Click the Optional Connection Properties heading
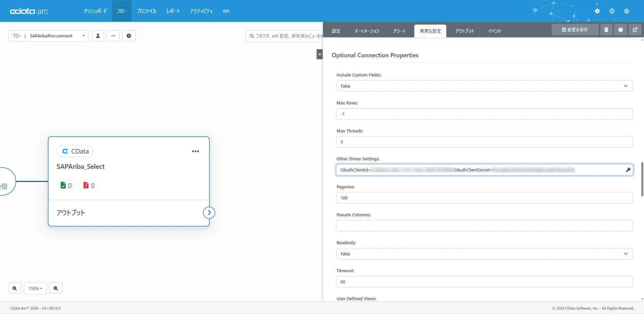The image size is (644, 314). point(375,55)
